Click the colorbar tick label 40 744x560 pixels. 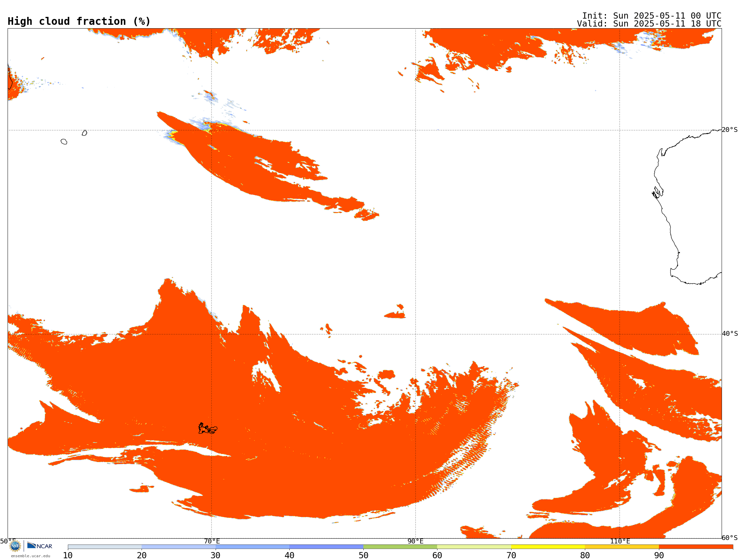click(x=289, y=556)
